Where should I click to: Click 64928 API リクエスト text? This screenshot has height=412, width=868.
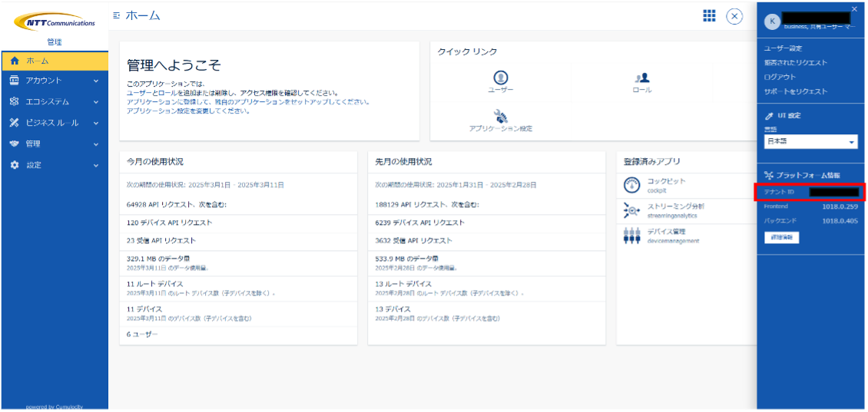(x=177, y=204)
